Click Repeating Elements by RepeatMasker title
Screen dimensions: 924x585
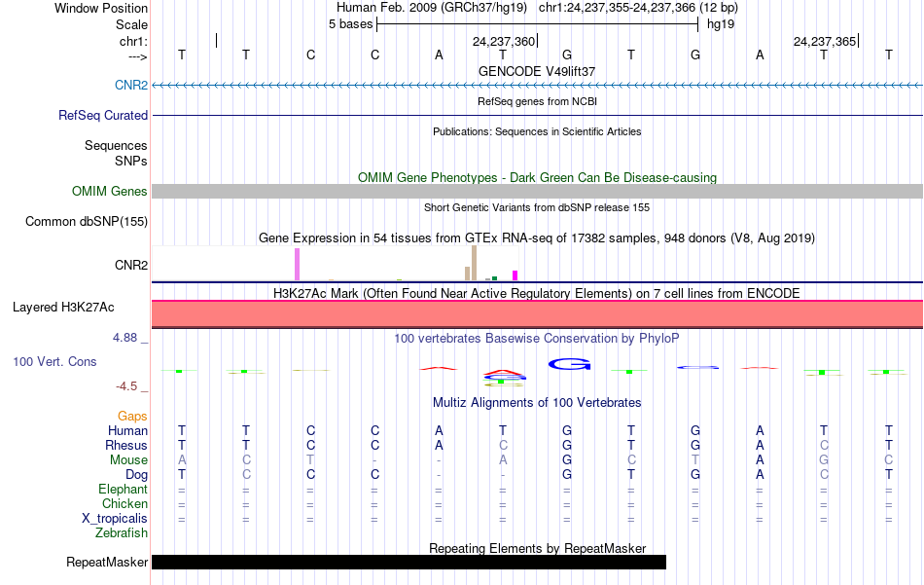[537, 548]
